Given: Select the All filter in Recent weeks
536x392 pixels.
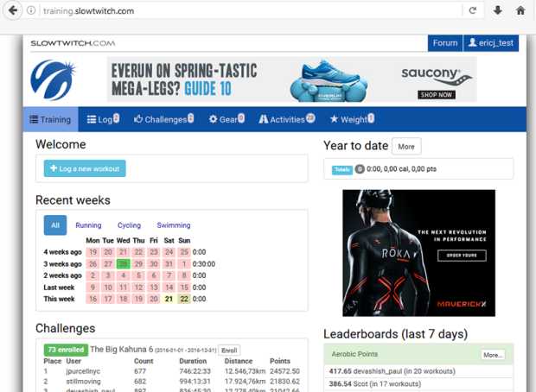Looking at the screenshot, I should (x=55, y=225).
